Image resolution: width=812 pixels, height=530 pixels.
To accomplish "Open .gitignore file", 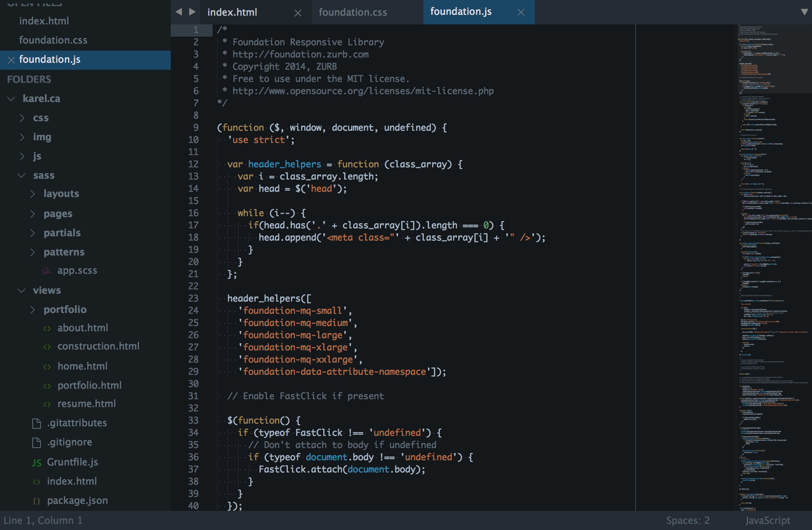I will tap(70, 442).
